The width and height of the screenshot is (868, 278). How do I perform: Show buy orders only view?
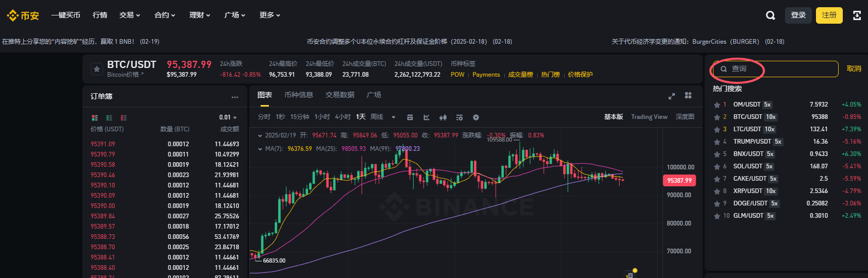coord(109,118)
